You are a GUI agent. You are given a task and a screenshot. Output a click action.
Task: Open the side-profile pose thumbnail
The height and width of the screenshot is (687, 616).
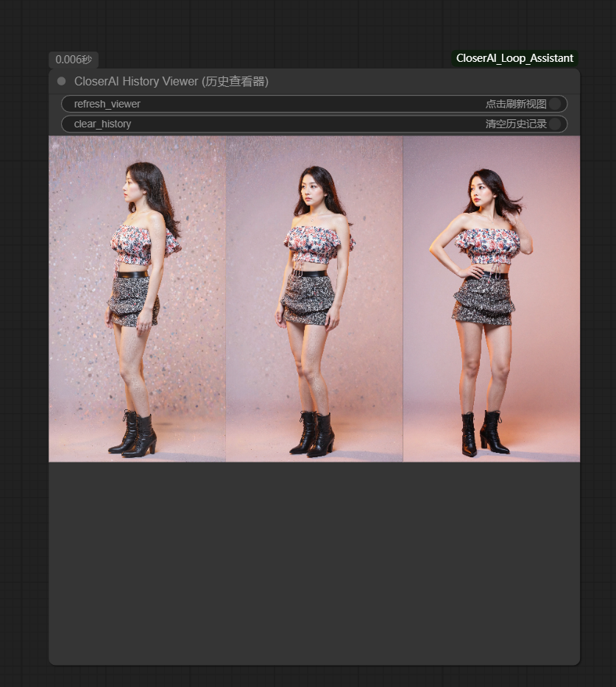tap(137, 299)
